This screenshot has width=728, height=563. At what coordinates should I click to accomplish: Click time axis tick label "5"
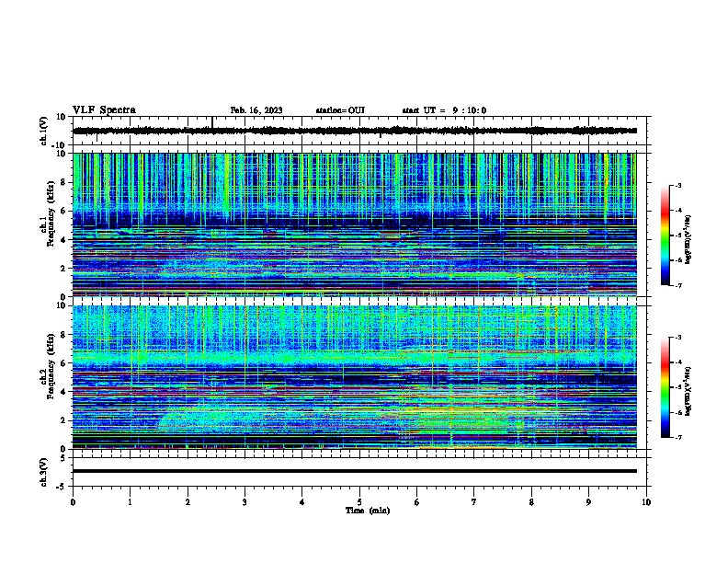[x=359, y=502]
